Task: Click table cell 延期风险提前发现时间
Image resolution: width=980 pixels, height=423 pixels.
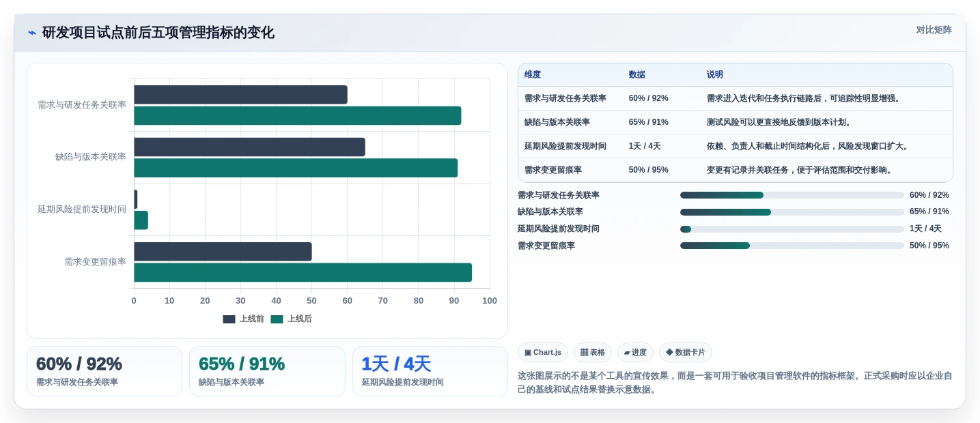Action: 565,147
